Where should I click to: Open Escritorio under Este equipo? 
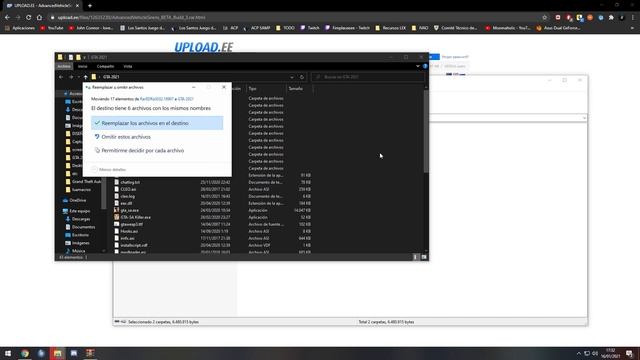point(80,235)
